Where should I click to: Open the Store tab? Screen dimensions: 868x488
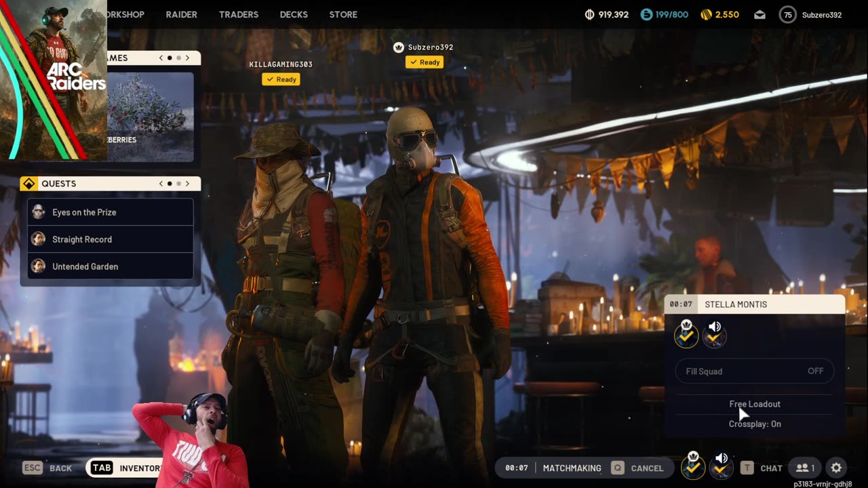(x=343, y=14)
